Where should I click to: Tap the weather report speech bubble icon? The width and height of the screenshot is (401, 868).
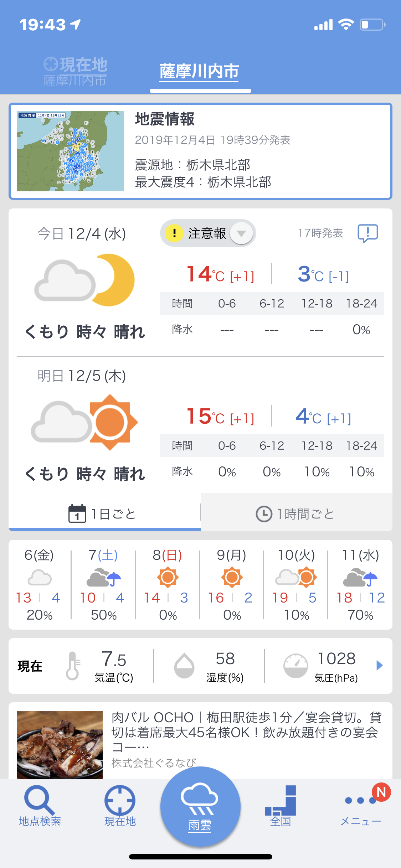tap(367, 233)
